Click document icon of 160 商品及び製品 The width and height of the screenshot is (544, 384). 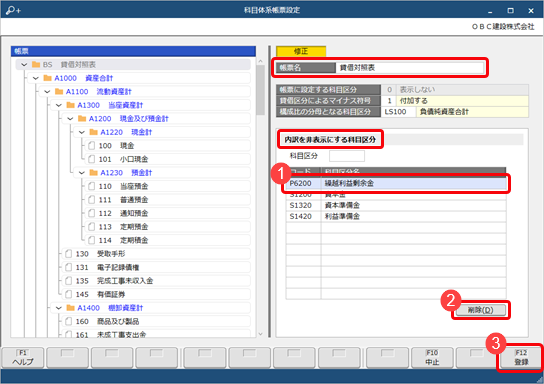[69, 322]
